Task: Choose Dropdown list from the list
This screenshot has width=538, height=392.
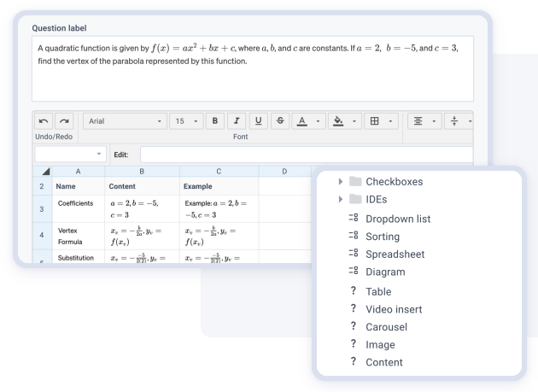Action: (398, 219)
